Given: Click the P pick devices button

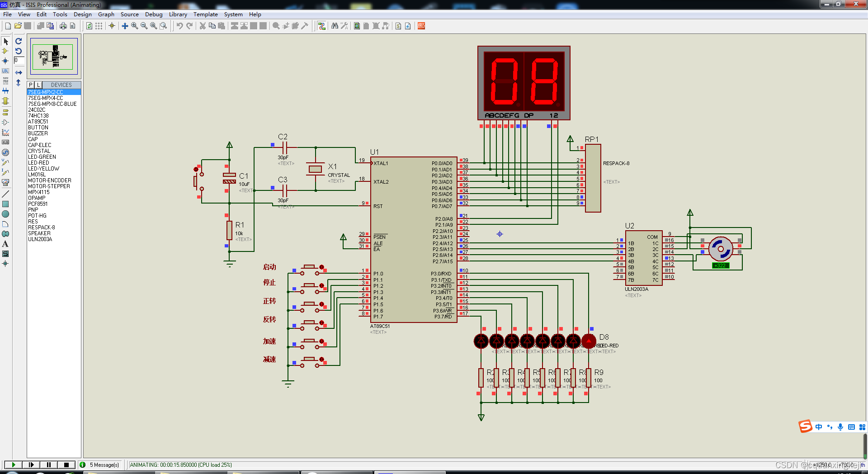Looking at the screenshot, I should click(x=31, y=85).
